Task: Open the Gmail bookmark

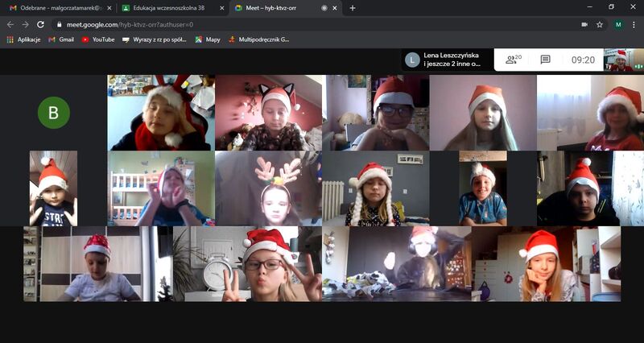Action: (60, 39)
